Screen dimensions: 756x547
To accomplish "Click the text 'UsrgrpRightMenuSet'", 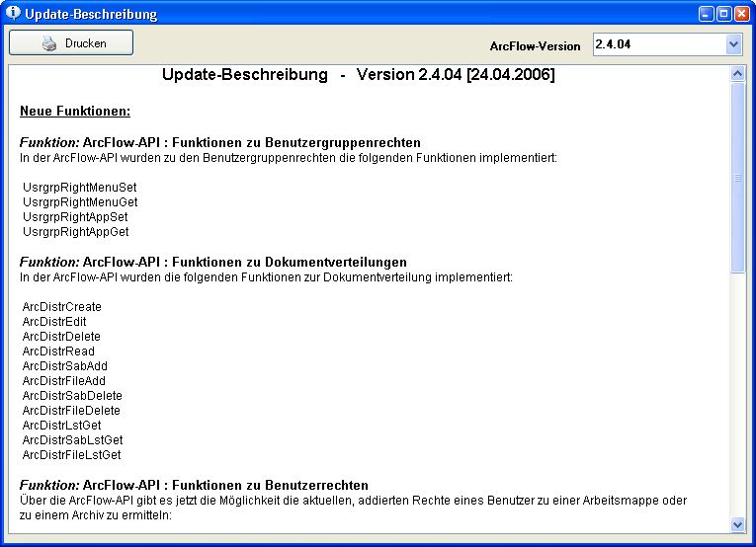I will (80, 188).
